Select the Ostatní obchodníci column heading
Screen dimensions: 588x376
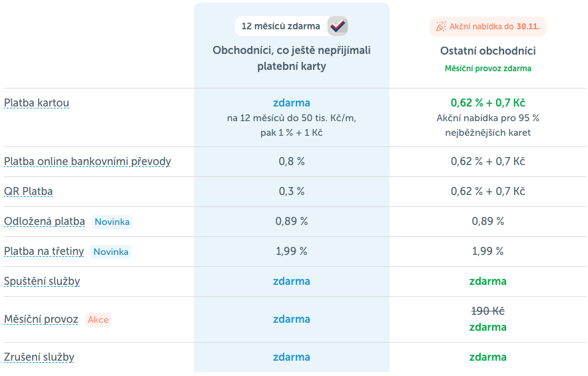488,51
